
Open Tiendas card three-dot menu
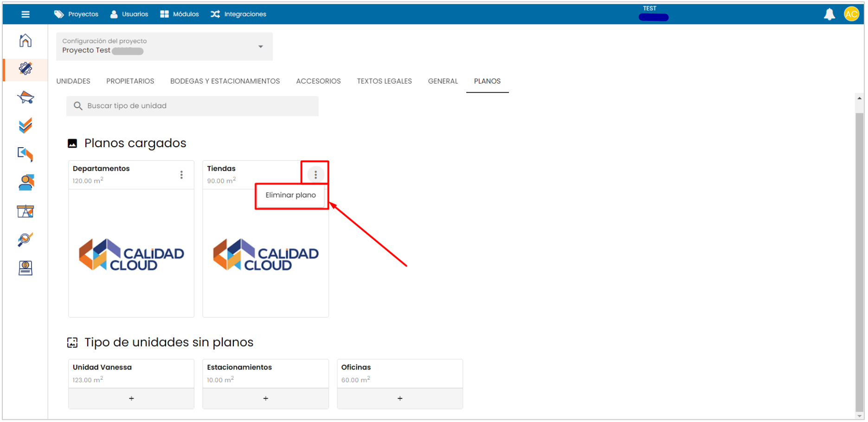tap(315, 175)
